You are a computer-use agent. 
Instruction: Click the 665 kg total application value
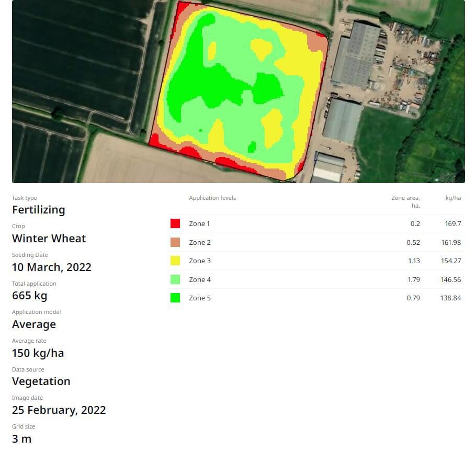(x=30, y=296)
